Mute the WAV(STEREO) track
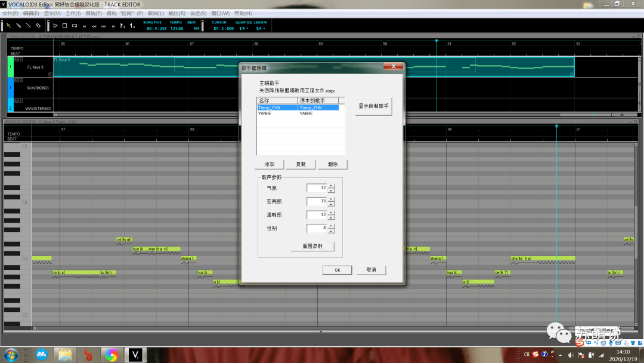This screenshot has height=363, width=644. pyautogui.click(x=16, y=100)
